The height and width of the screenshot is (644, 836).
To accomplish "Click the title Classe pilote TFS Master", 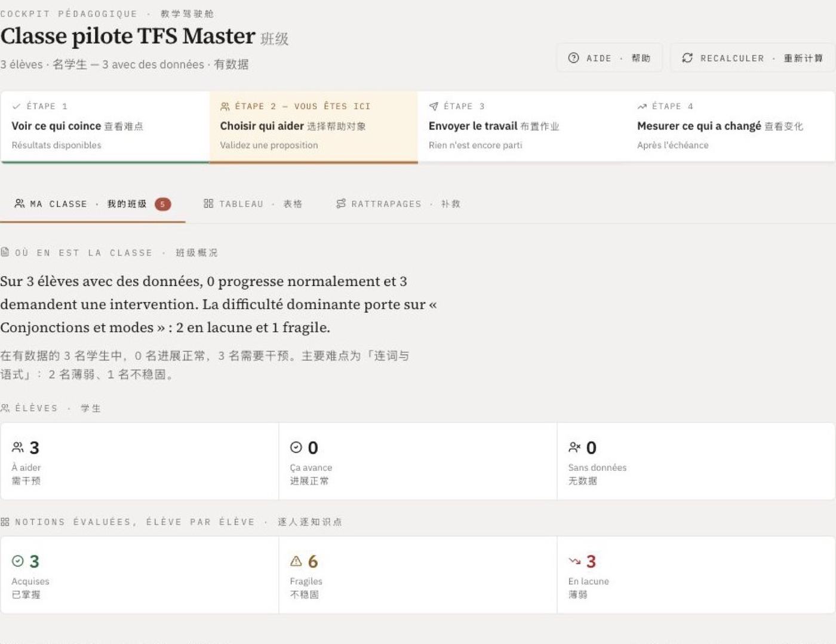I will coord(128,36).
